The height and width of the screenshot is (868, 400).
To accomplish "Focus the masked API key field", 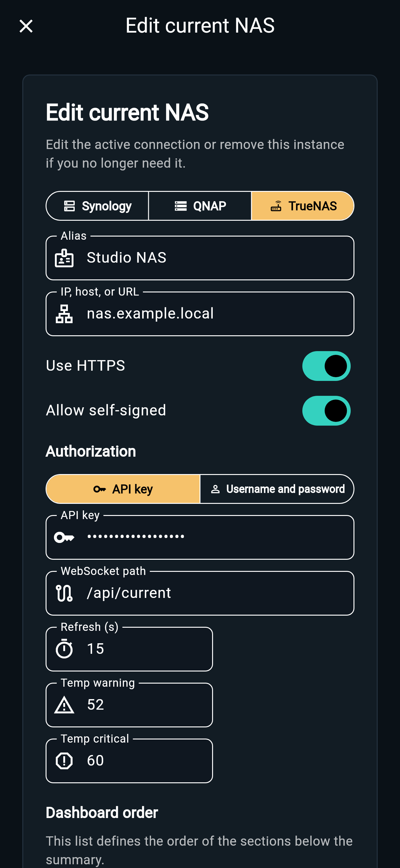I will 200,537.
